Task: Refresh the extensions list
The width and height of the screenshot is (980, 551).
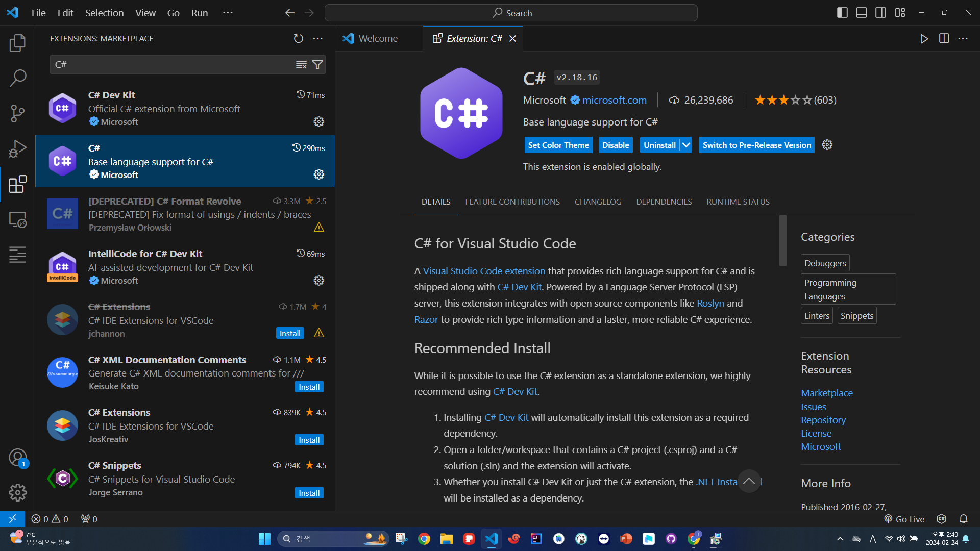Action: pyautogui.click(x=299, y=38)
